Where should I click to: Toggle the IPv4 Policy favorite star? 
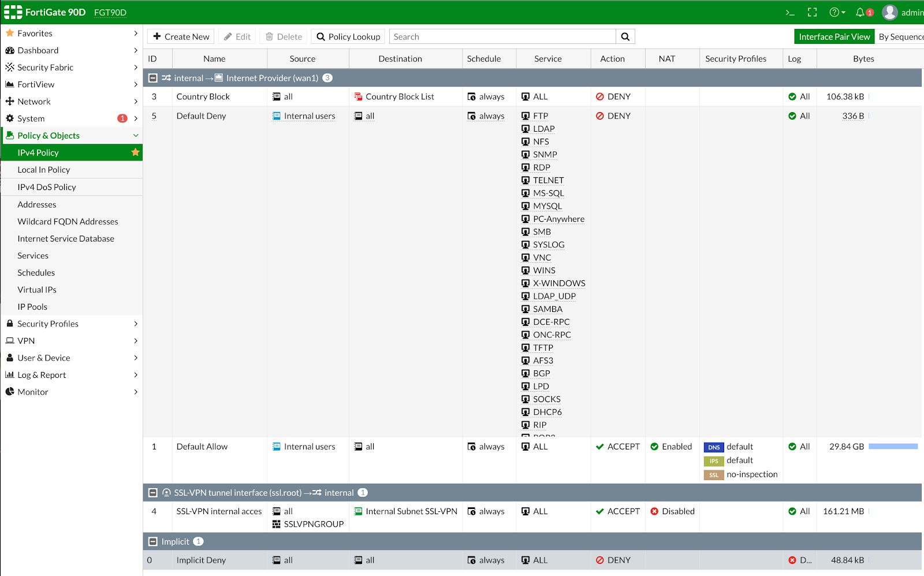[x=135, y=153]
